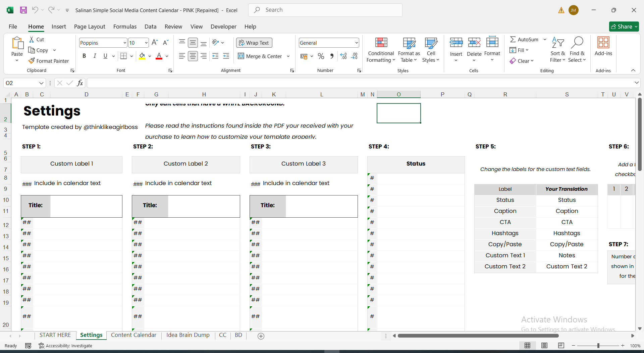Click in the Search box
Screen dimensions: 644x353
point(325,10)
